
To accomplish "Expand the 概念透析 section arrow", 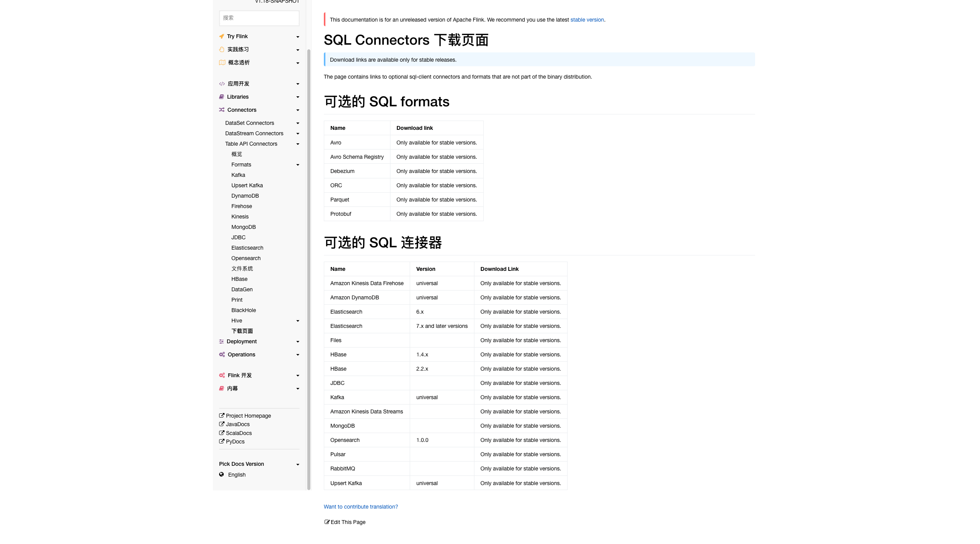I will point(298,63).
